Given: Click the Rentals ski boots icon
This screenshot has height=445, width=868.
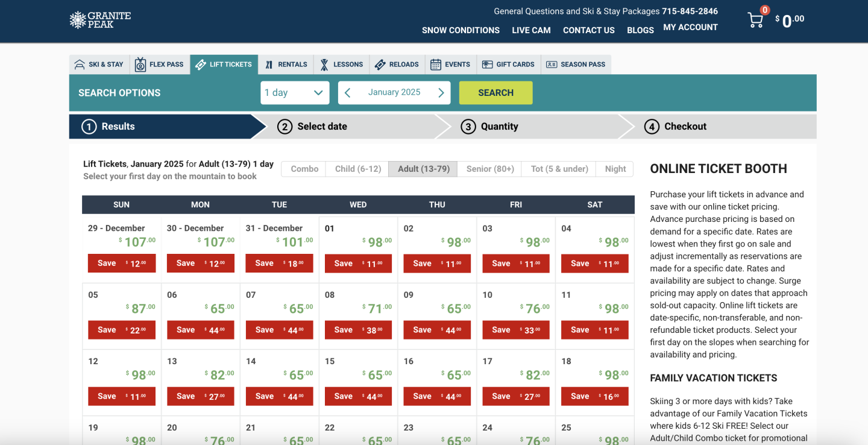Looking at the screenshot, I should point(269,65).
